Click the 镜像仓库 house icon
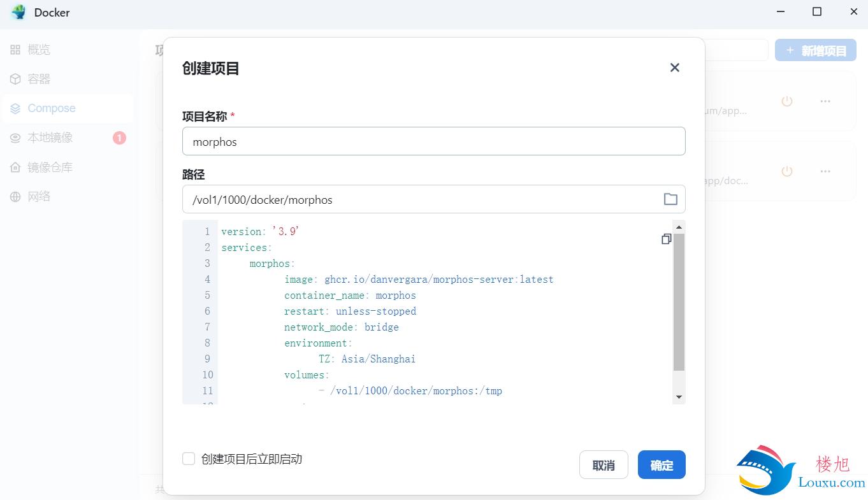Viewport: 868px width, 500px height. [x=15, y=168]
